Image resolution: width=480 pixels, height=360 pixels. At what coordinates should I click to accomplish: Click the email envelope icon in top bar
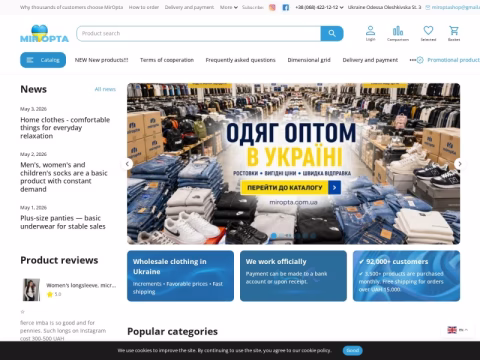click(x=428, y=7)
